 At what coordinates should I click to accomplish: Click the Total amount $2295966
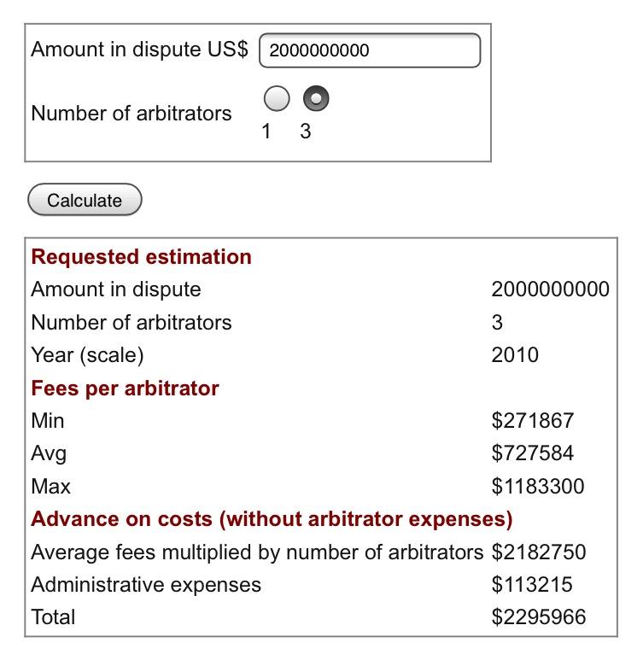(539, 617)
